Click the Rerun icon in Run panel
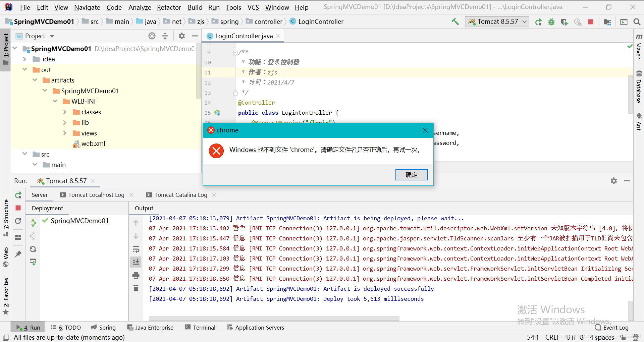 point(18,195)
